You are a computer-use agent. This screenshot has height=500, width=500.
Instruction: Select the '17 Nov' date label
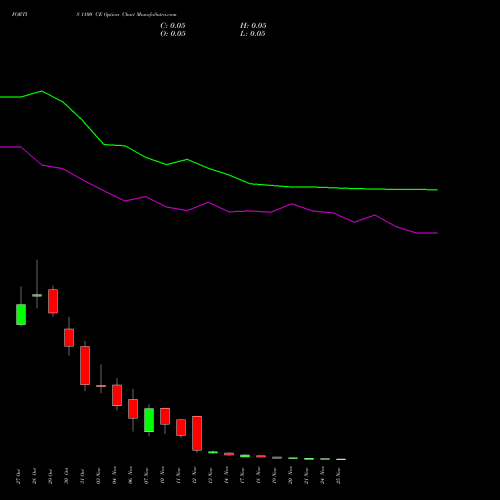(242, 476)
